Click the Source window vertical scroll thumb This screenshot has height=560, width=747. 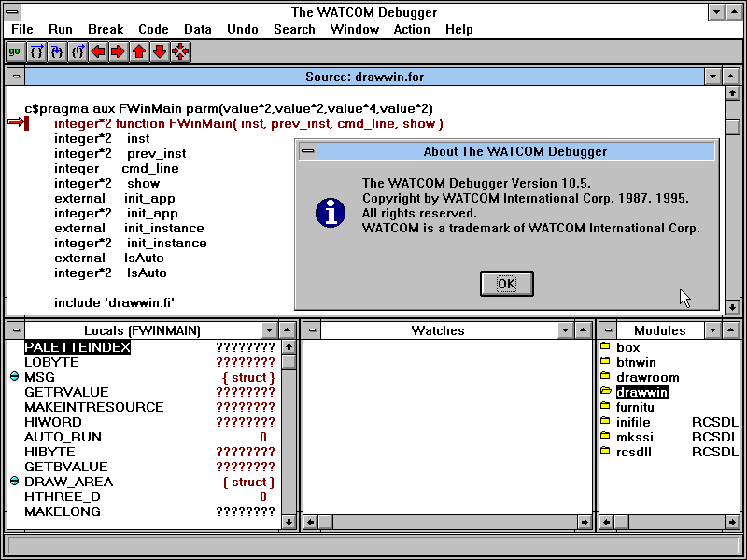732,127
